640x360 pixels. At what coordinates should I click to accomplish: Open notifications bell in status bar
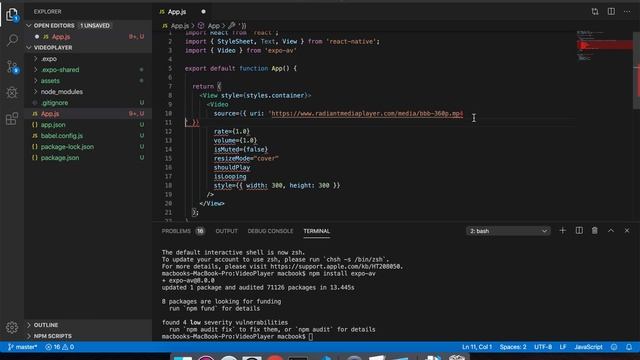click(629, 347)
